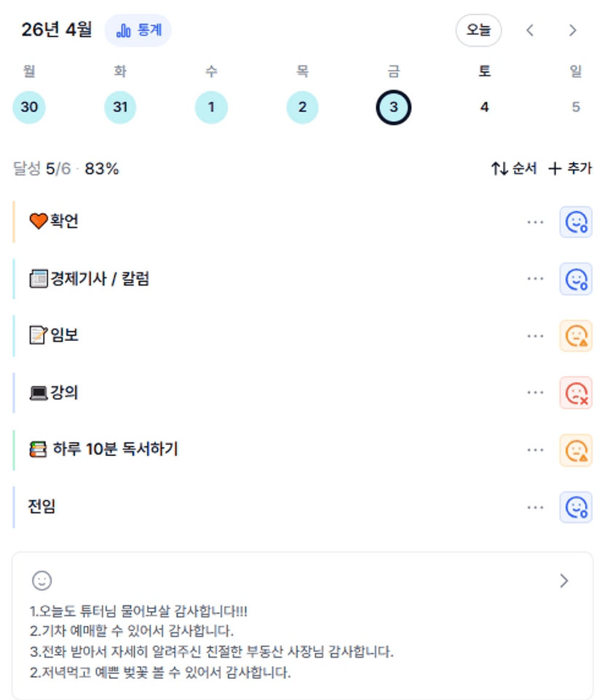
Task: Toggle completion status for 확언 habit
Action: [576, 222]
